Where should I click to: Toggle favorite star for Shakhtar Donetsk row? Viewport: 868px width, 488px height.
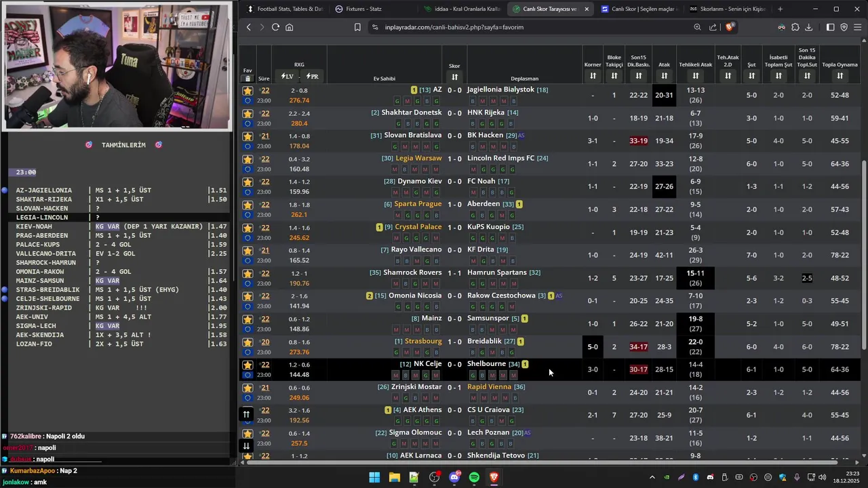pyautogui.click(x=248, y=113)
